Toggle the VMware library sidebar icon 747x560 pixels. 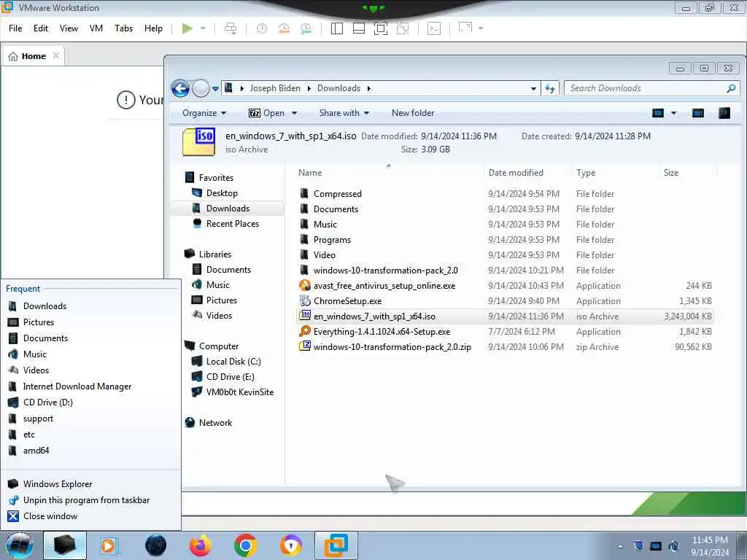(337, 28)
